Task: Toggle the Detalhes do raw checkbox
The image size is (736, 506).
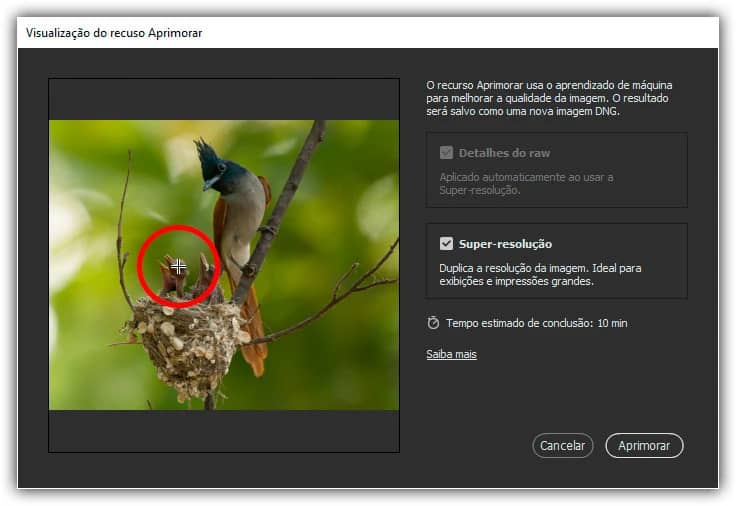Action: point(446,153)
